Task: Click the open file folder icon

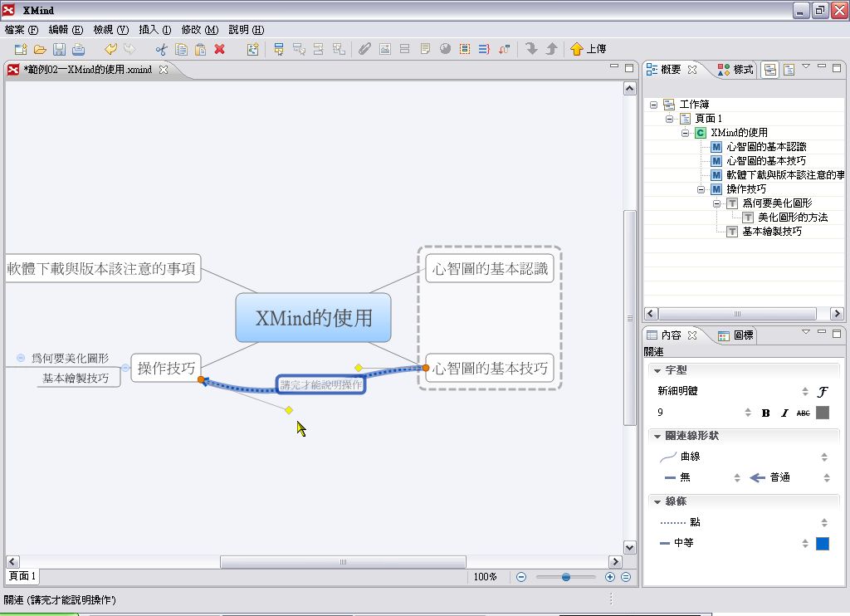Action: tap(40, 49)
